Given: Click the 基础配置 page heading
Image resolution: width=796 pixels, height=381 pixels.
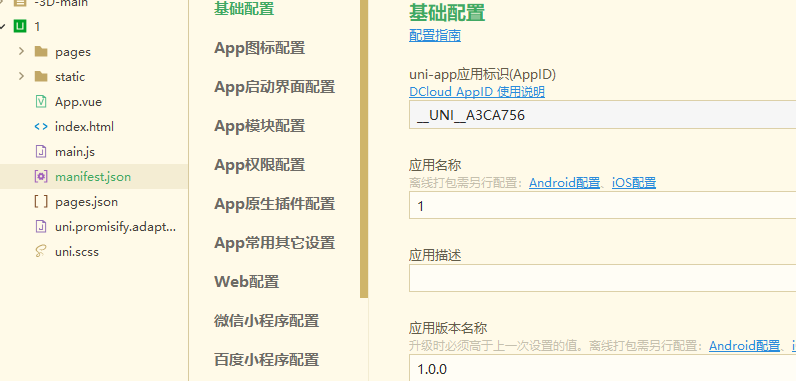Looking at the screenshot, I should click(447, 12).
